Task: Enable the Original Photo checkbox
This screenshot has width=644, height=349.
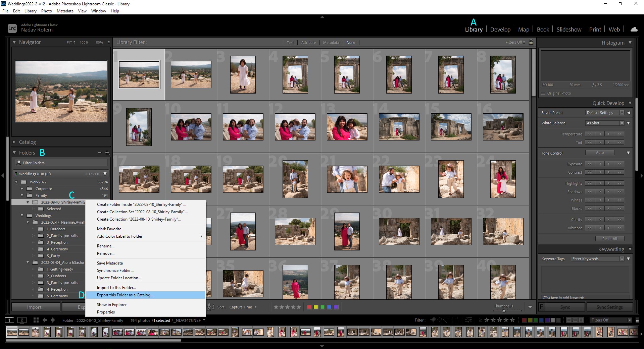Action: pos(543,93)
